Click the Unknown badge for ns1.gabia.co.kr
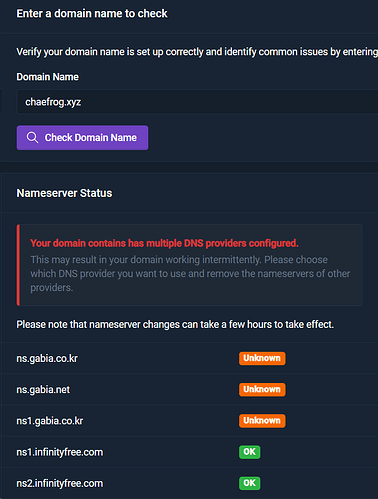The width and height of the screenshot is (378, 499). pos(262,421)
